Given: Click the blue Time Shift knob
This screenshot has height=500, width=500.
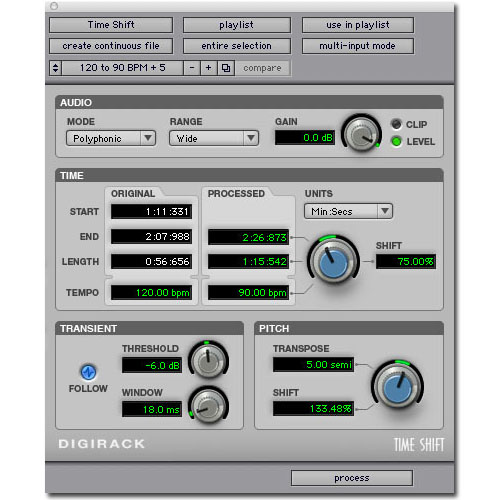Looking at the screenshot, I should pos(333,262).
